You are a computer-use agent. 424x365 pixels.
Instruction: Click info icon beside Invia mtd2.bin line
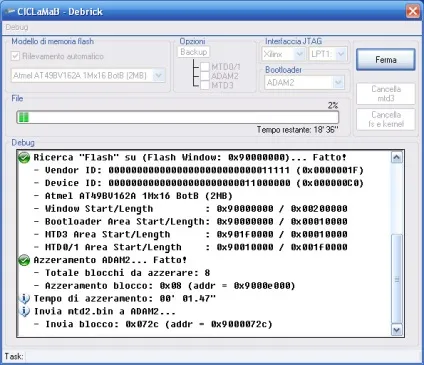pos(24,311)
